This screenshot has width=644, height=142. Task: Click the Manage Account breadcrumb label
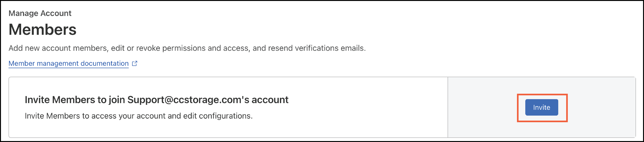click(x=40, y=13)
